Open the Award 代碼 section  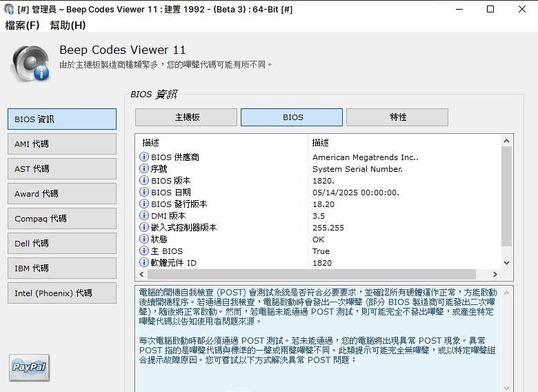click(62, 194)
